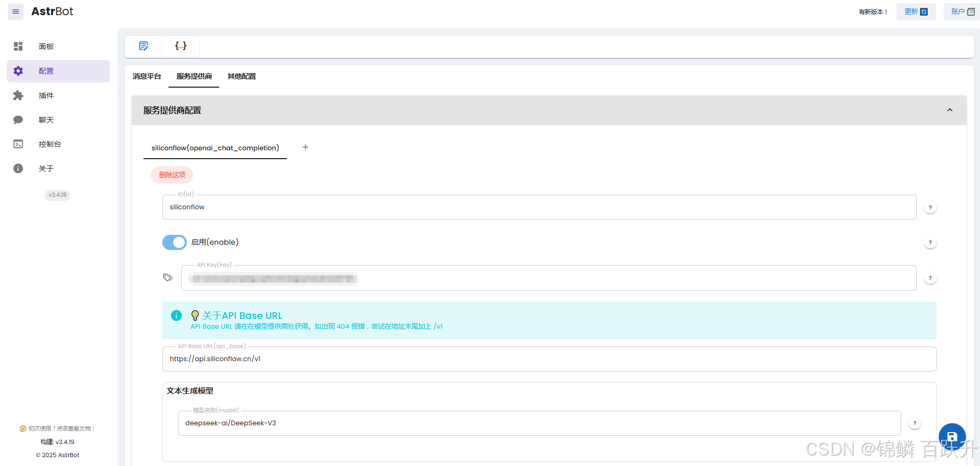980x466 pixels.
Task: Open the 配置 settings page
Action: click(58, 71)
